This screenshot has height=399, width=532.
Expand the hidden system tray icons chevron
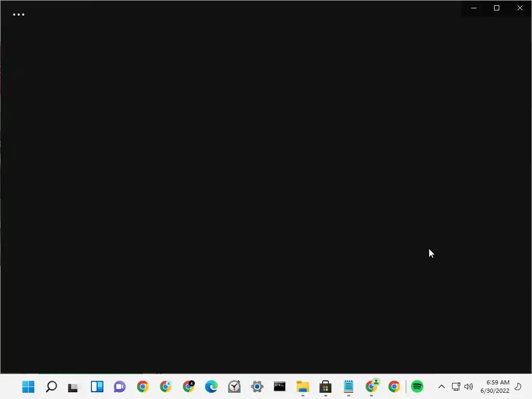point(442,387)
